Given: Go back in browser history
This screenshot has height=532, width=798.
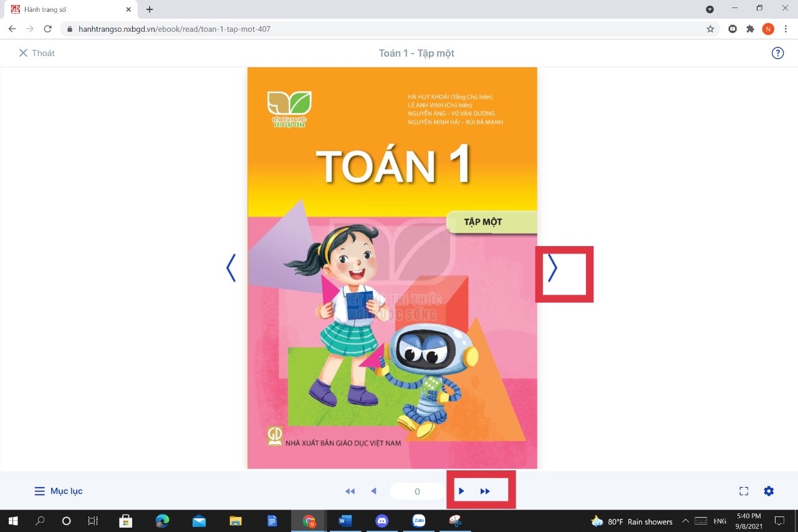Looking at the screenshot, I should pos(12,29).
